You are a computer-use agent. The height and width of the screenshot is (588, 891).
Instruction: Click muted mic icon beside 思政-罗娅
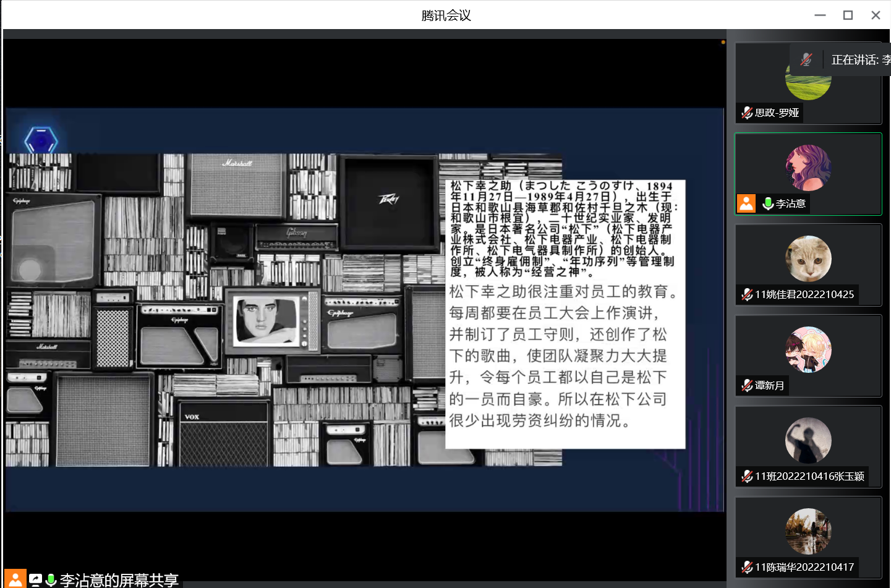(747, 113)
